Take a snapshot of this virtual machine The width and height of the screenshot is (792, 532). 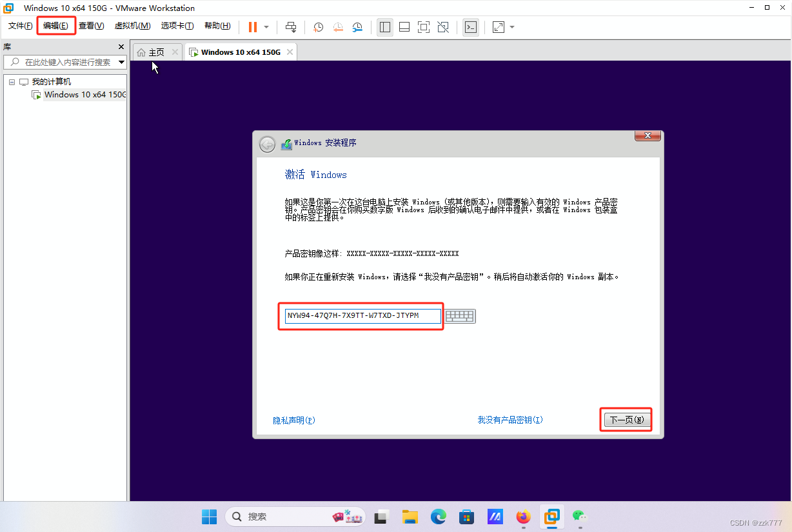pos(319,27)
